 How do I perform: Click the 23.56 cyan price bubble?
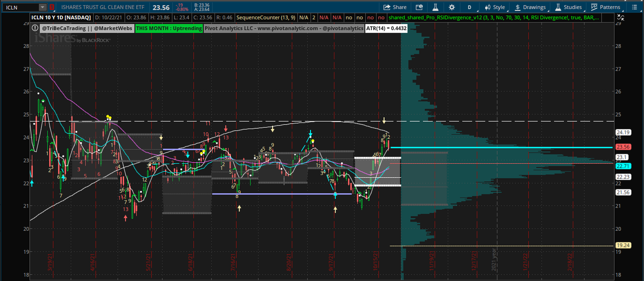(623, 147)
